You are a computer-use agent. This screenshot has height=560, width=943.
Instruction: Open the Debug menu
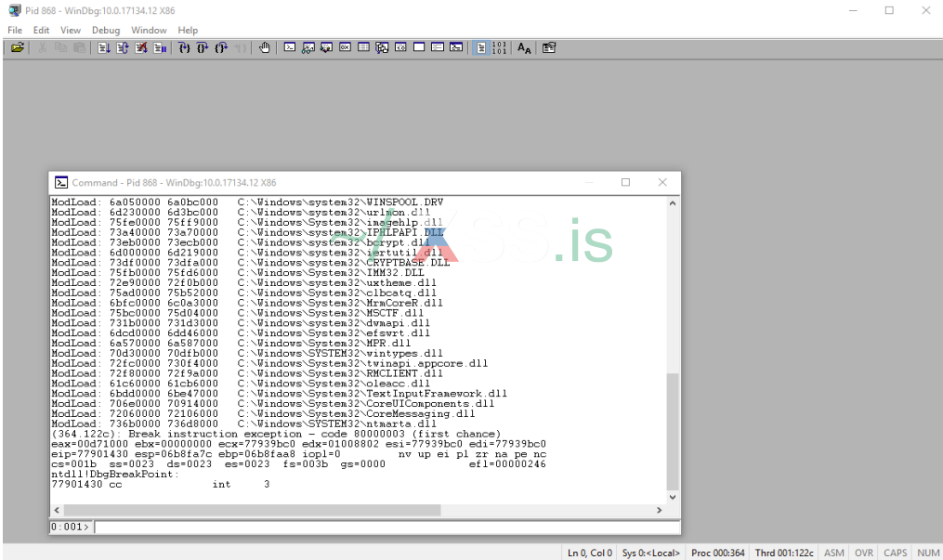click(x=106, y=30)
